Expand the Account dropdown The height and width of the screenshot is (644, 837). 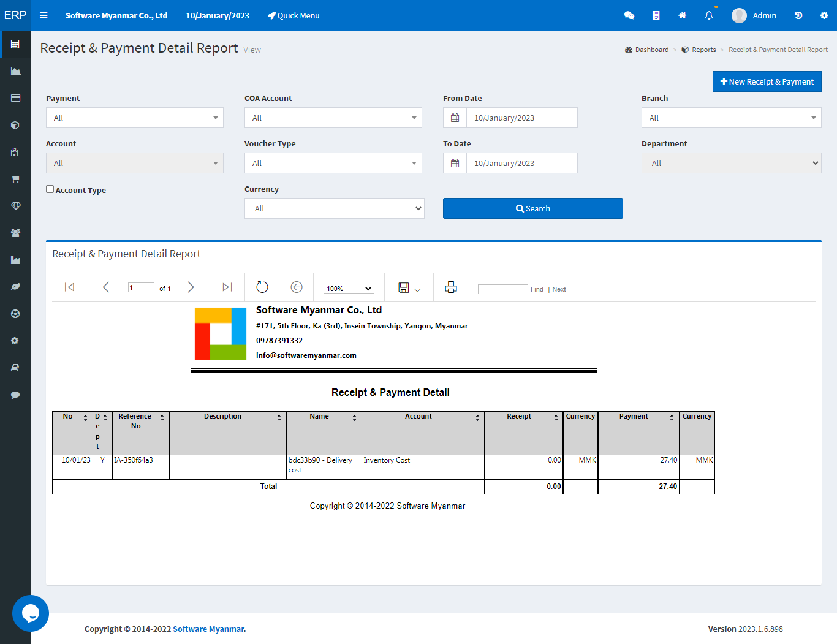(135, 163)
